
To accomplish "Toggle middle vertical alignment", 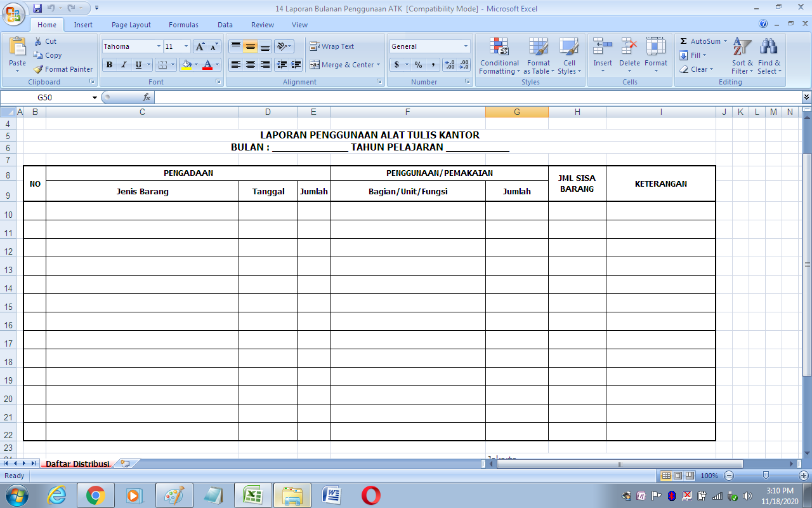I will pos(251,46).
